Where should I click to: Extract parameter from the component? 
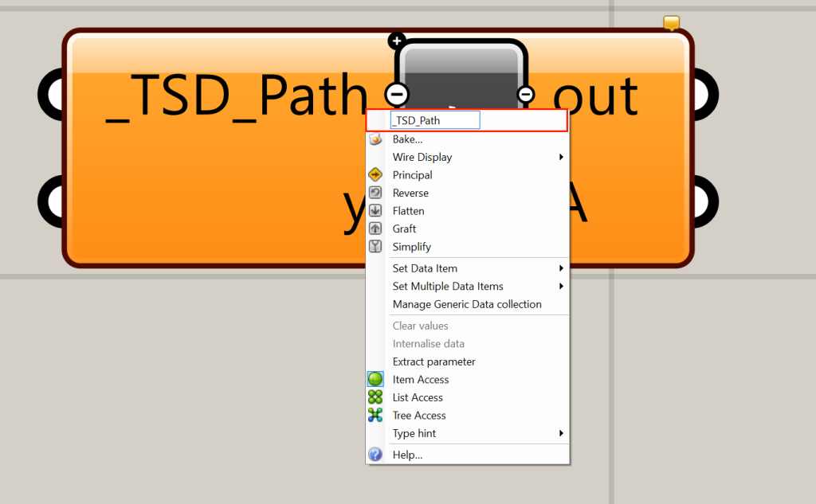[x=434, y=361]
